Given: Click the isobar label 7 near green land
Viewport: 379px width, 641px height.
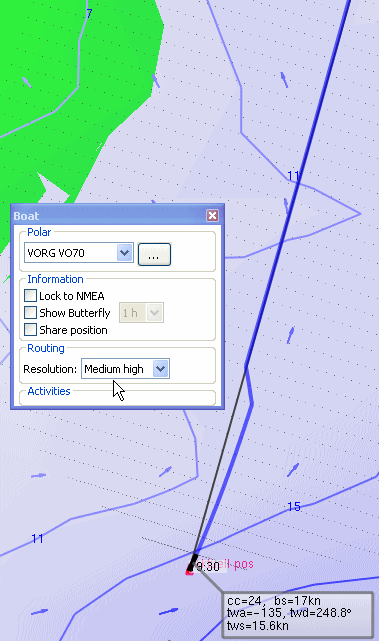Looking at the screenshot, I should click(89, 13).
